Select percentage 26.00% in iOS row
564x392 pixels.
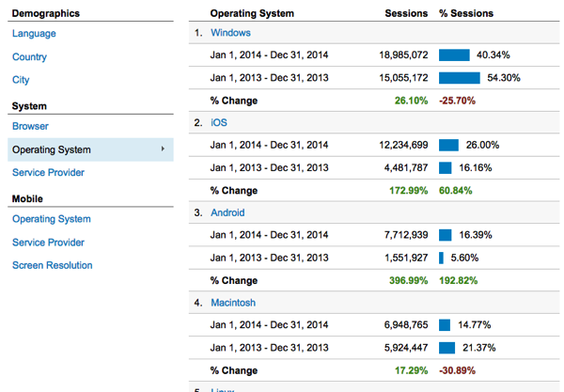pyautogui.click(x=482, y=145)
